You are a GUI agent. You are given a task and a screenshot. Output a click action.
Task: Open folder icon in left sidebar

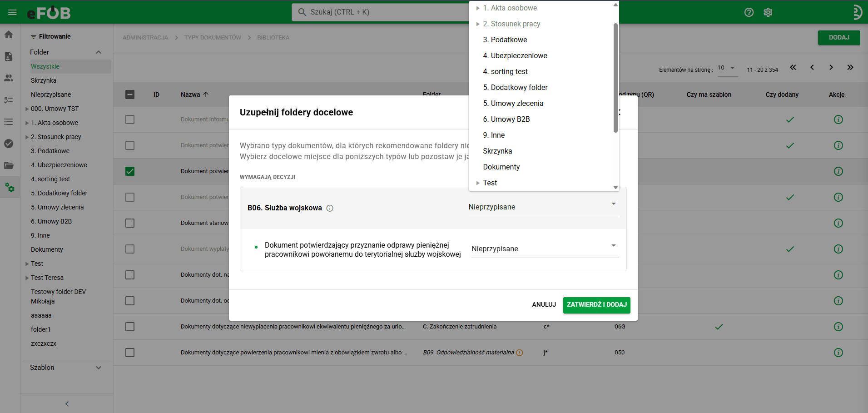(9, 165)
